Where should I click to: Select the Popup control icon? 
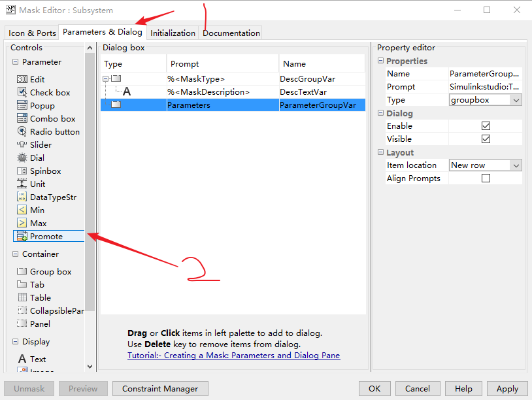[22, 105]
